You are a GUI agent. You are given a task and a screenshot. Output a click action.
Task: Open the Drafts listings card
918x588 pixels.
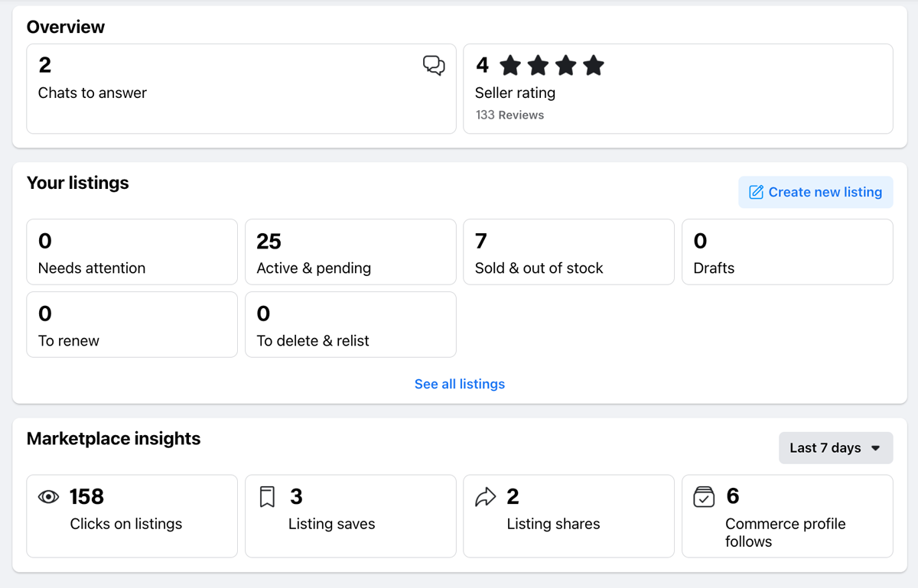787,252
